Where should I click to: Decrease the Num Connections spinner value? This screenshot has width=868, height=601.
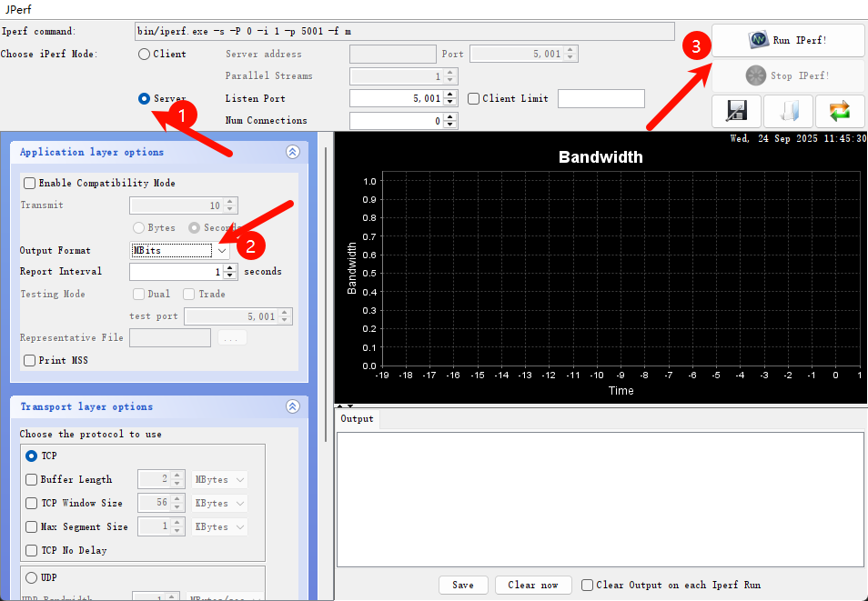450,124
